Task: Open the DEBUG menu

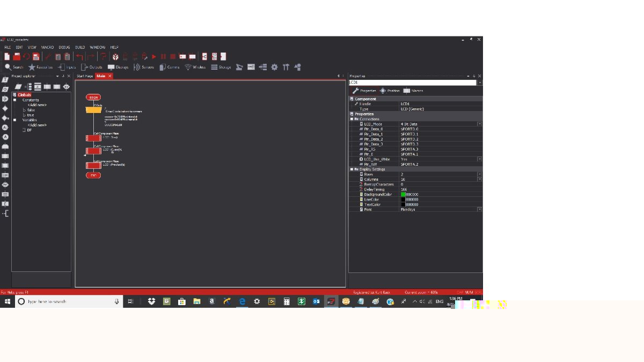Action: tap(64, 47)
